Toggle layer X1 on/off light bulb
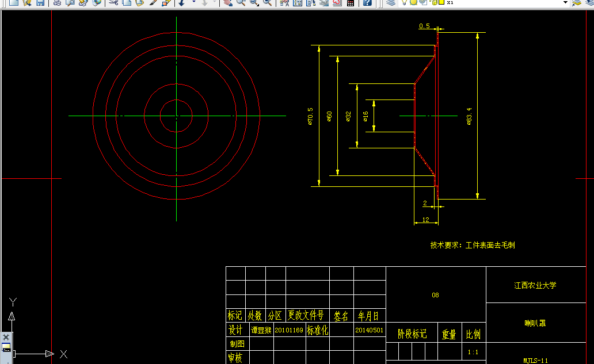This screenshot has height=364, width=594. point(404,2)
